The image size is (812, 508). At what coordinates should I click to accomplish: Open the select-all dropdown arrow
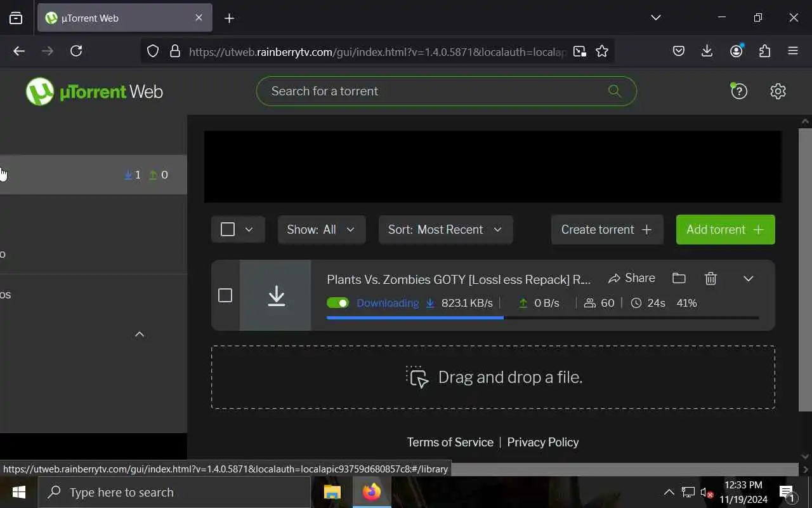(x=249, y=229)
